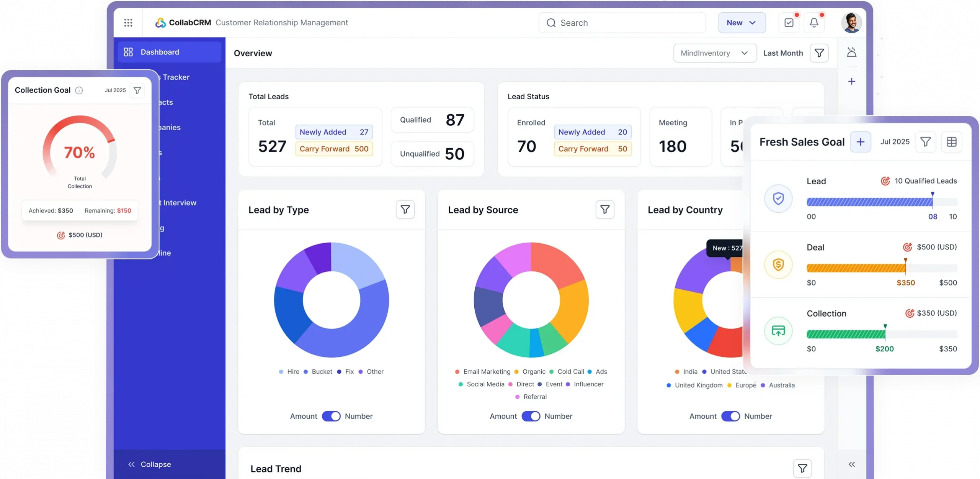Screen dimensions: 980x479
Task: Collapse the right side panel chevrons
Action: (x=851, y=464)
